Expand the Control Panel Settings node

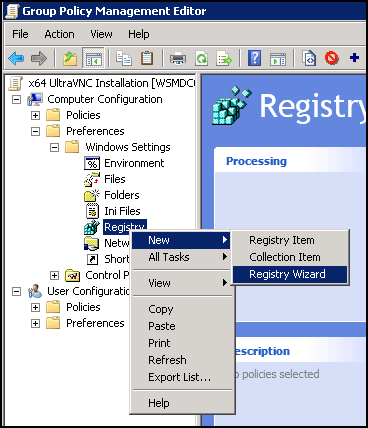point(54,275)
